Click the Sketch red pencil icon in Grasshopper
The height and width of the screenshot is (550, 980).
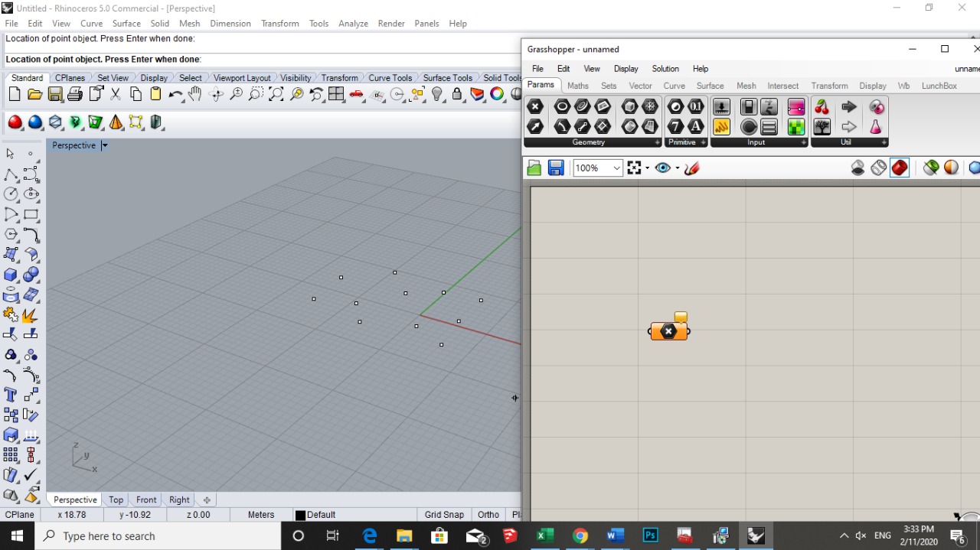(x=692, y=168)
